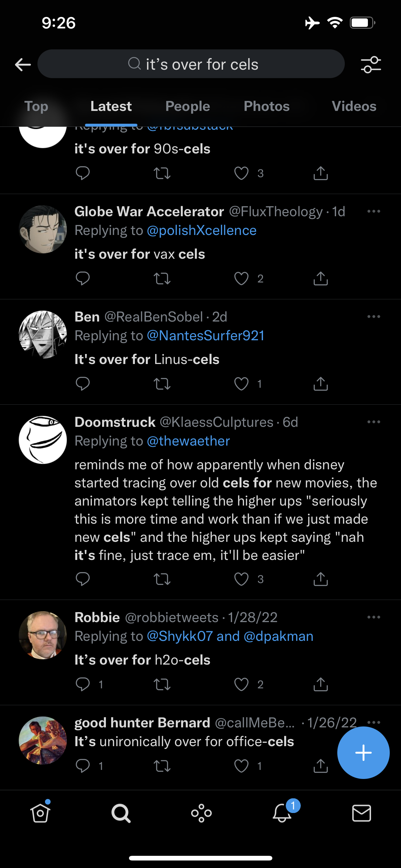This screenshot has height=868, width=401.
Task: Open direct messages envelope icon
Action: 362,813
